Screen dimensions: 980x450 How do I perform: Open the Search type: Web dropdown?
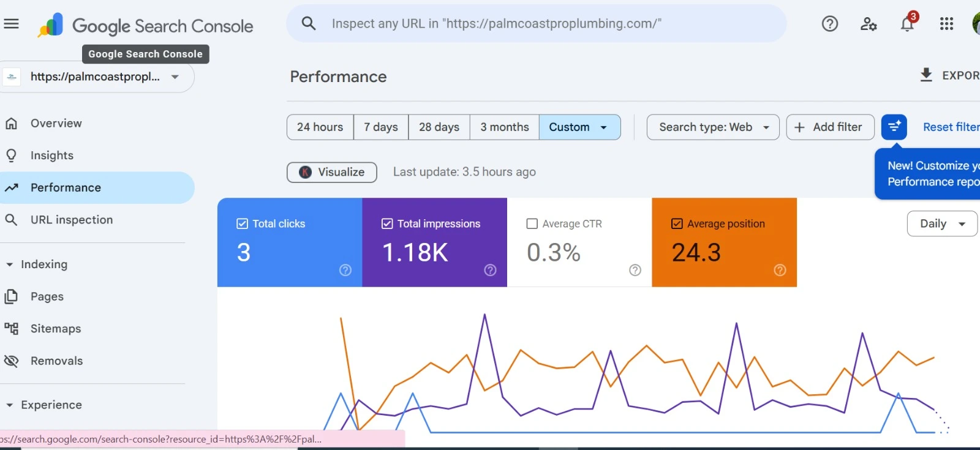coord(713,127)
